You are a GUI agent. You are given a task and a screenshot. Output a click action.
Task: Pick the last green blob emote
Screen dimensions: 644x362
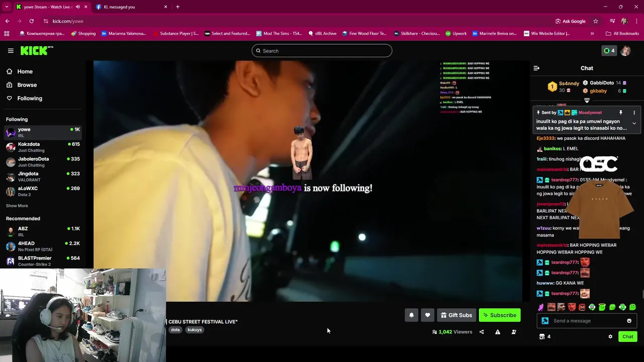coord(632,307)
